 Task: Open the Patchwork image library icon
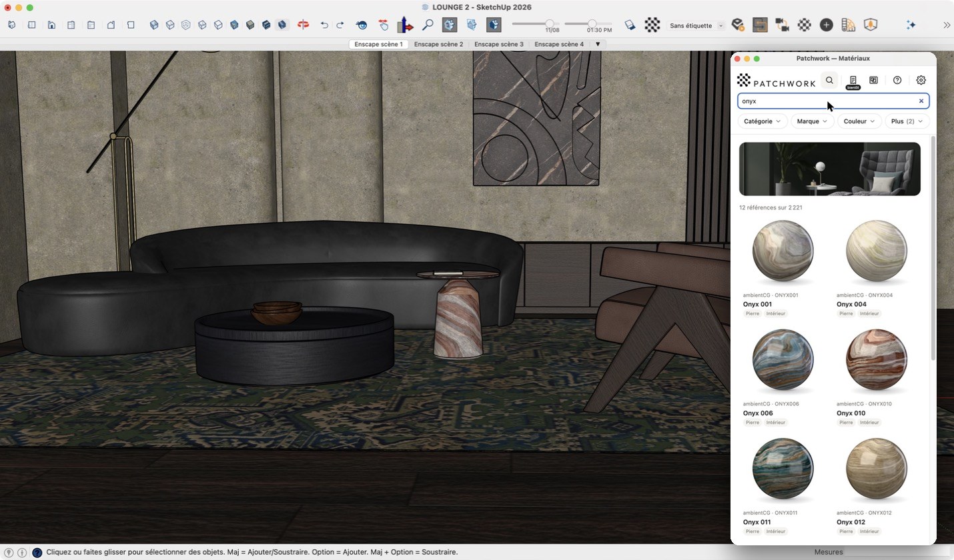click(873, 80)
